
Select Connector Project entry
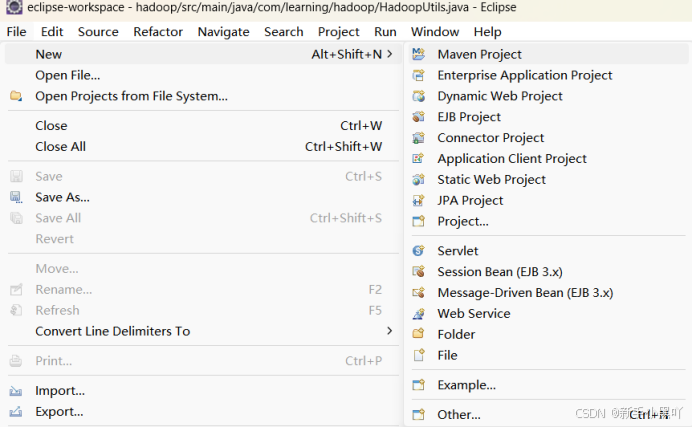pyautogui.click(x=548, y=138)
